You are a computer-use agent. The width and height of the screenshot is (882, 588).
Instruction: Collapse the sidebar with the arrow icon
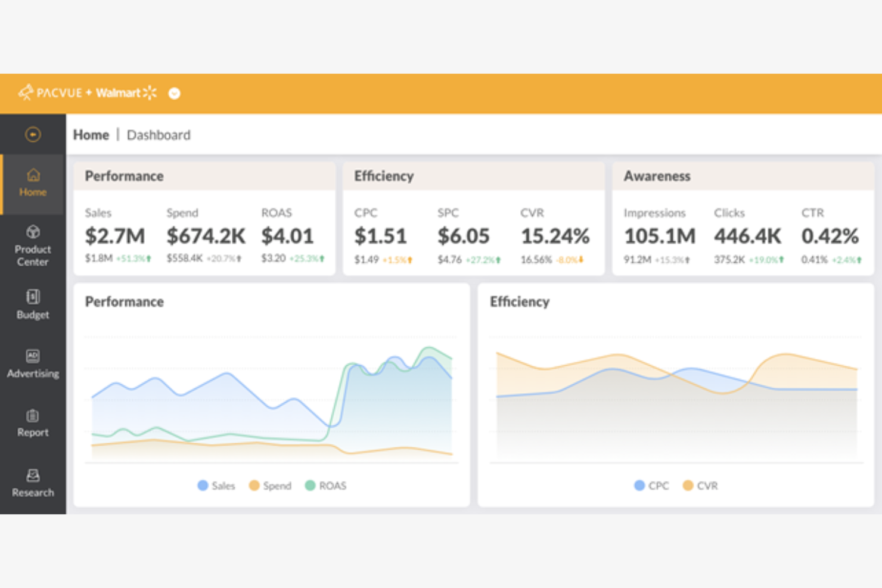33,133
